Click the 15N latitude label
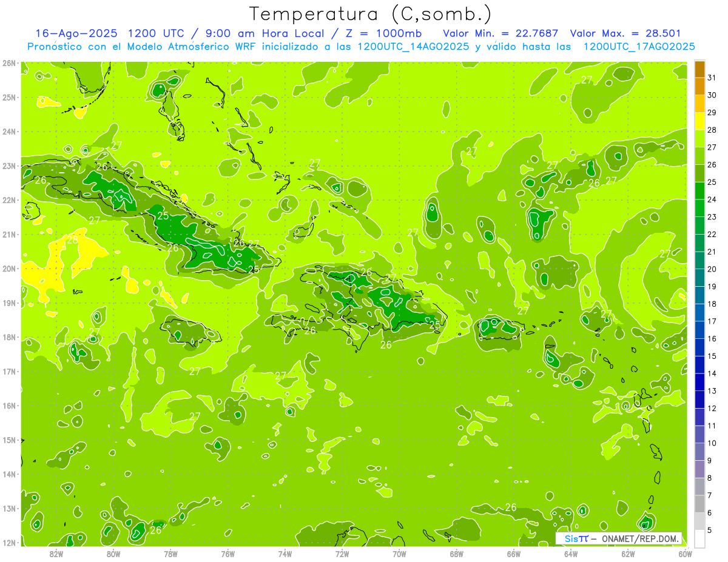This screenshot has height=562, width=728. pyautogui.click(x=8, y=440)
